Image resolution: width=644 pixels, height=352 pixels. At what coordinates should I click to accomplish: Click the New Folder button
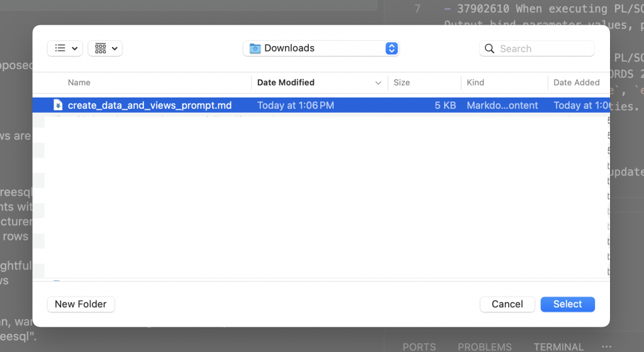(x=81, y=304)
